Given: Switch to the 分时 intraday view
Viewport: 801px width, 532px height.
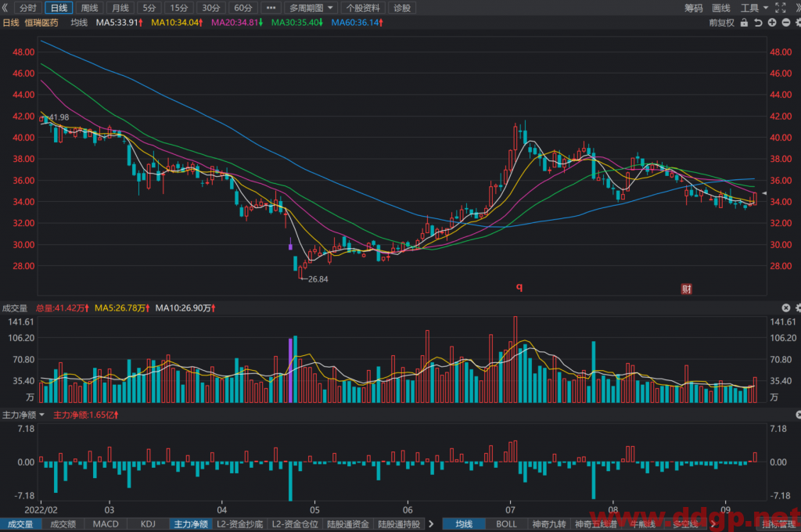Looking at the screenshot, I should pyautogui.click(x=28, y=8).
